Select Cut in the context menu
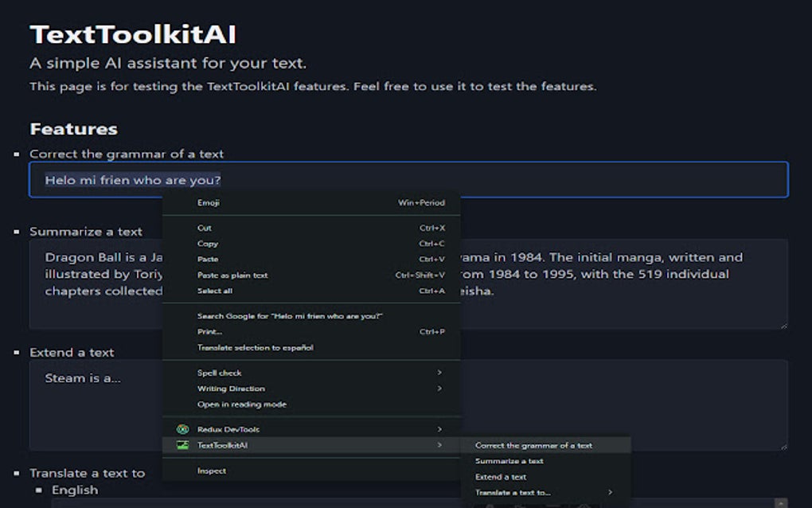The height and width of the screenshot is (508, 812). coord(205,228)
